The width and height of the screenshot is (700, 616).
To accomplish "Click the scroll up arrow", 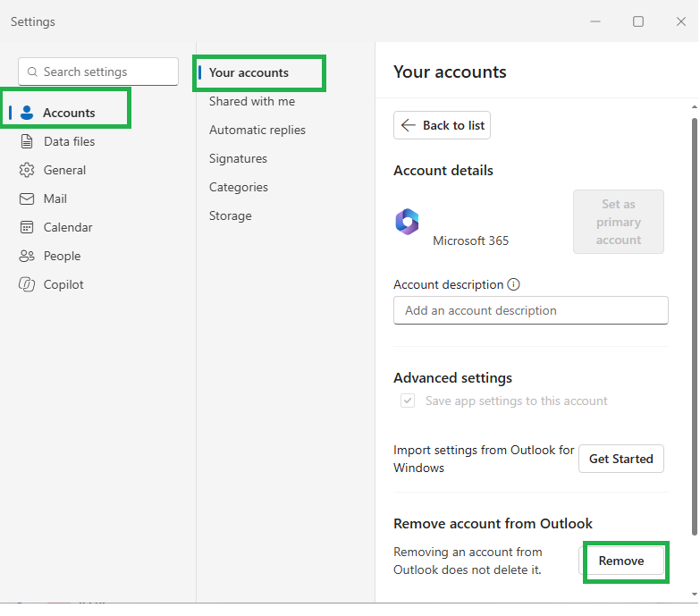I will pyautogui.click(x=695, y=107).
